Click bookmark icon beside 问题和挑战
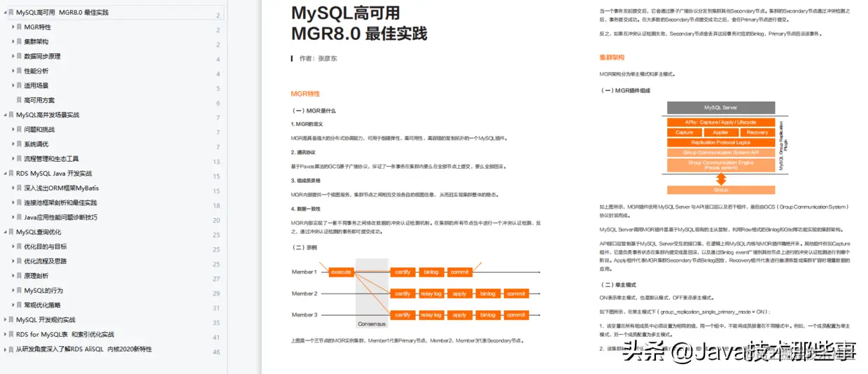The width and height of the screenshot is (868, 374). coord(20,130)
